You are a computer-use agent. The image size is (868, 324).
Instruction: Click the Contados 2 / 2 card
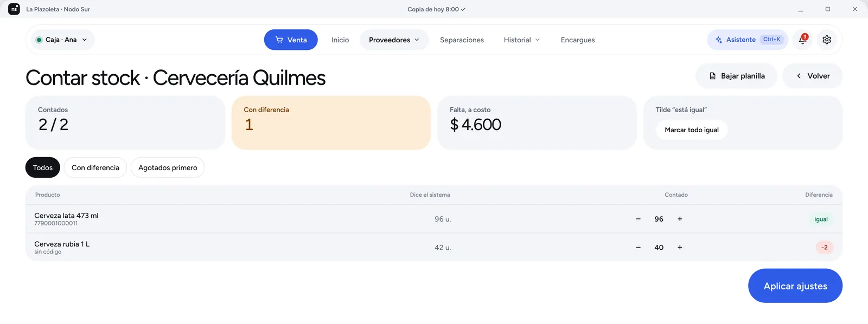(125, 122)
